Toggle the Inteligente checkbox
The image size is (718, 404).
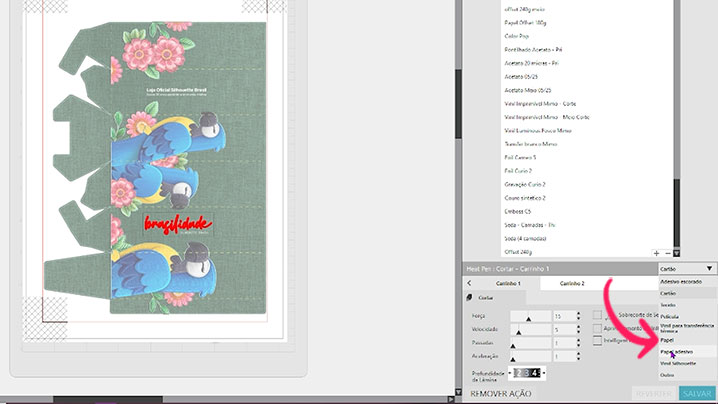(x=597, y=341)
